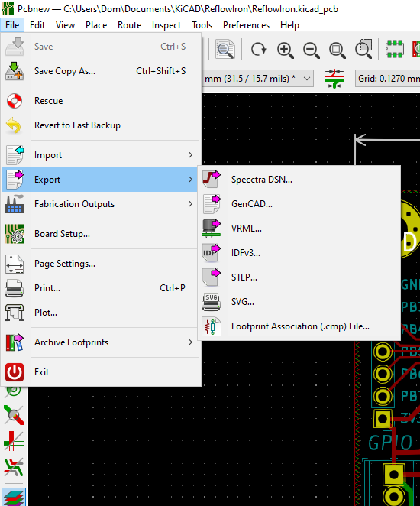Image resolution: width=420 pixels, height=506 pixels.
Task: Click the yellow square pad near GPIO
Action: (383, 419)
